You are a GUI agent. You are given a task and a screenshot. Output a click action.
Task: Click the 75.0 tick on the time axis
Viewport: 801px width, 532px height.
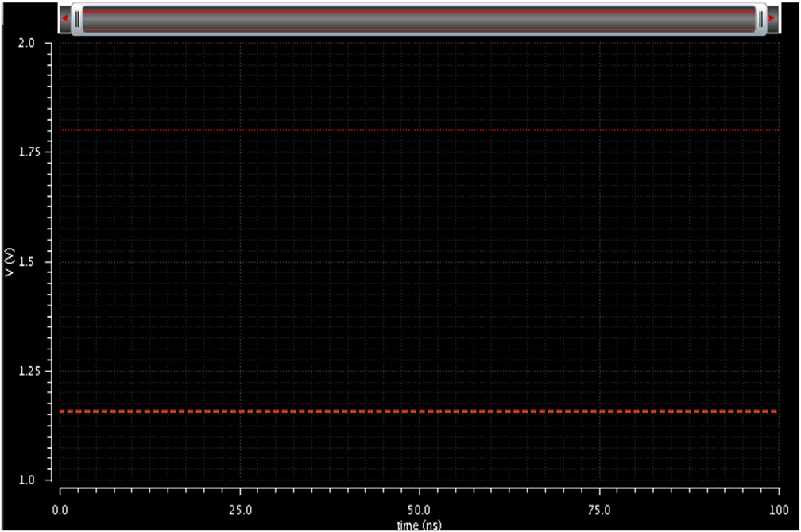point(599,507)
